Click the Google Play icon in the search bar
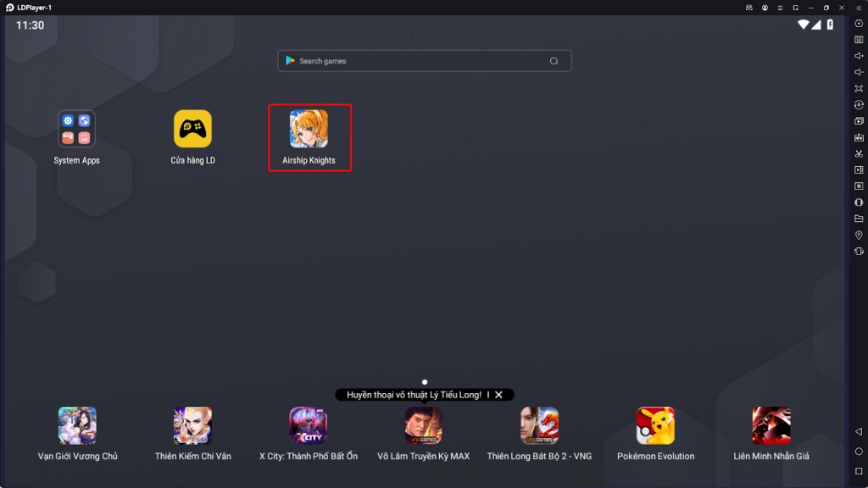Image resolution: width=868 pixels, height=488 pixels. pyautogui.click(x=290, y=60)
